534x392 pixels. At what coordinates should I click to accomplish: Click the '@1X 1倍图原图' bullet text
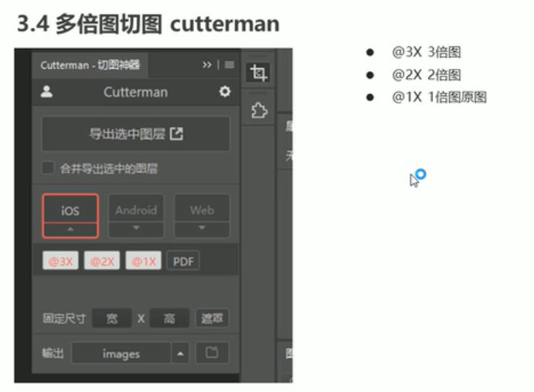[x=439, y=97]
